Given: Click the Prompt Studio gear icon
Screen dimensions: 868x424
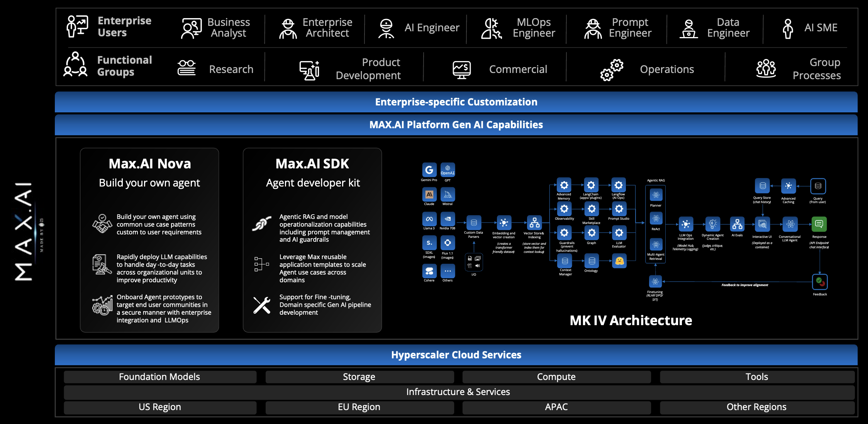Looking at the screenshot, I should point(619,209).
